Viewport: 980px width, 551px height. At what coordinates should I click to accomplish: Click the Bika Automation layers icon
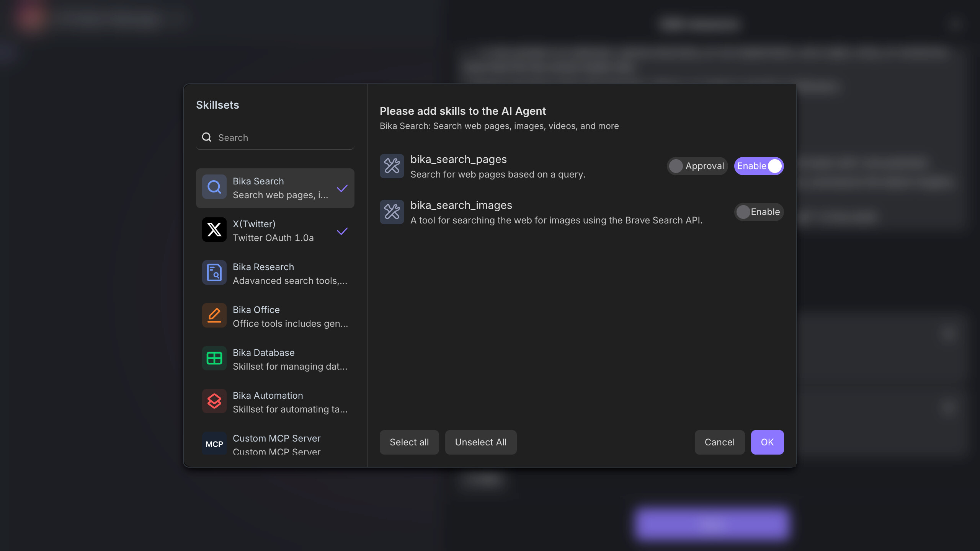pos(214,401)
